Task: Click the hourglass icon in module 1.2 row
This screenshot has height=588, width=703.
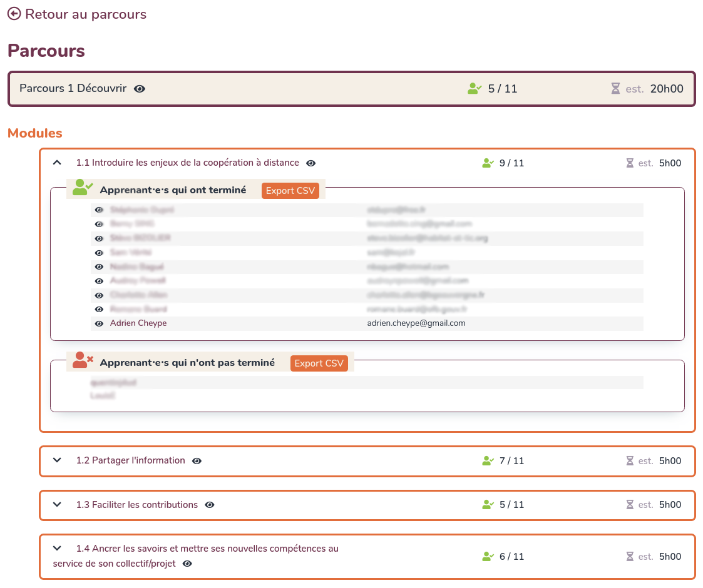Action: click(x=630, y=461)
